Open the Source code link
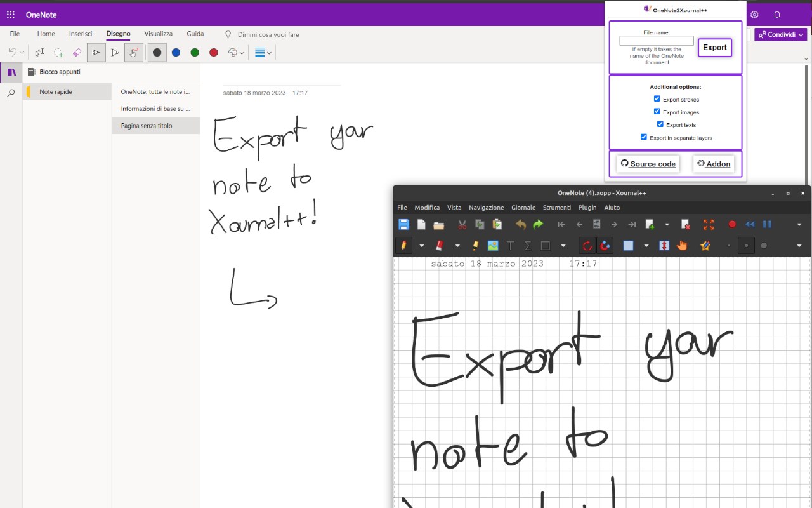Viewport: 812px width, 508px height. (x=648, y=164)
